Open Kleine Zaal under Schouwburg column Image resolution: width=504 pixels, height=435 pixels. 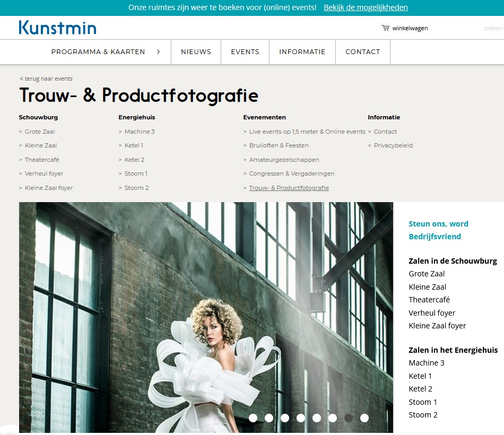(41, 145)
